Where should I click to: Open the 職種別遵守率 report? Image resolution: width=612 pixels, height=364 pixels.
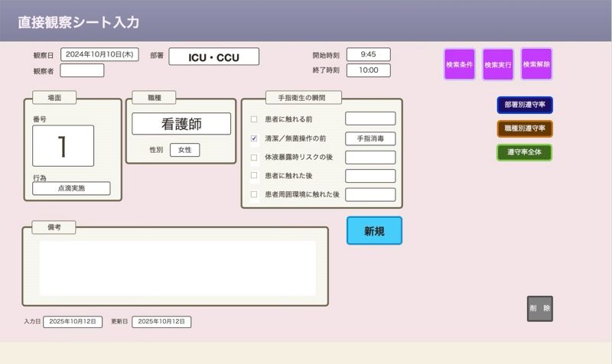[524, 128]
